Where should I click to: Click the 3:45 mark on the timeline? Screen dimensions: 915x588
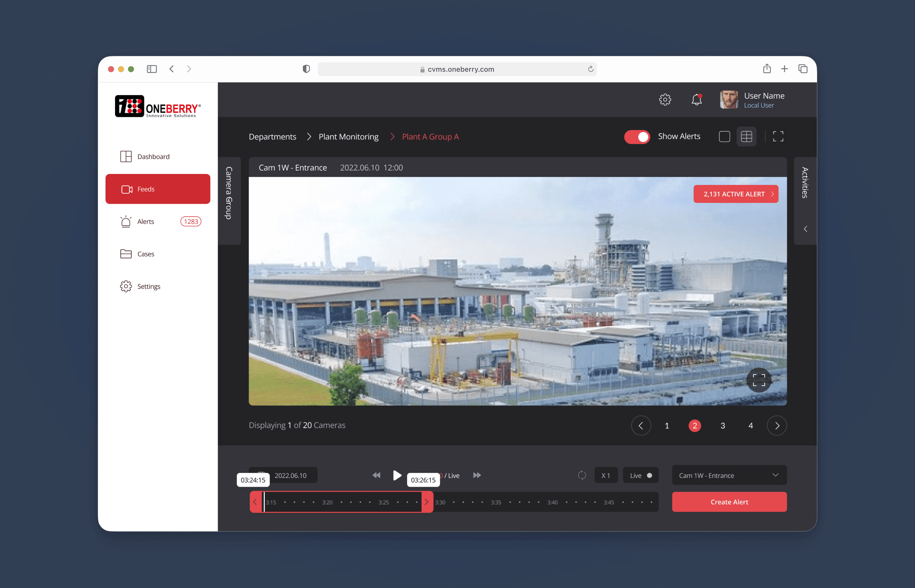click(609, 502)
